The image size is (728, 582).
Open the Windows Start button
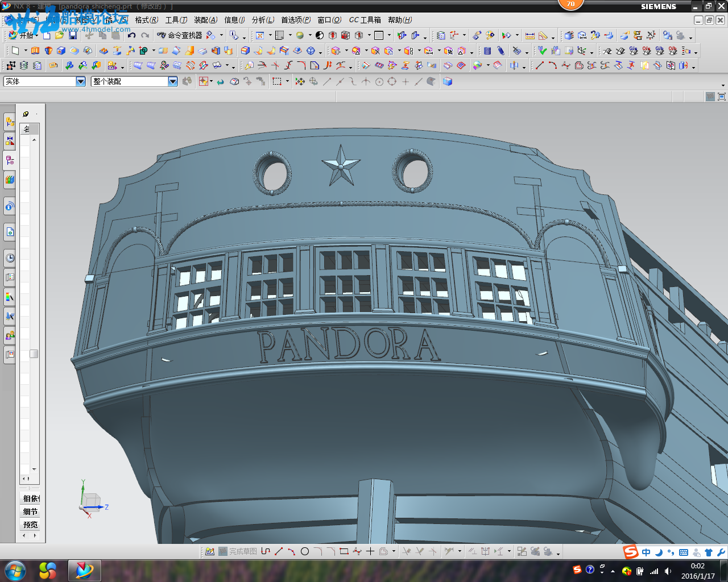click(15, 570)
